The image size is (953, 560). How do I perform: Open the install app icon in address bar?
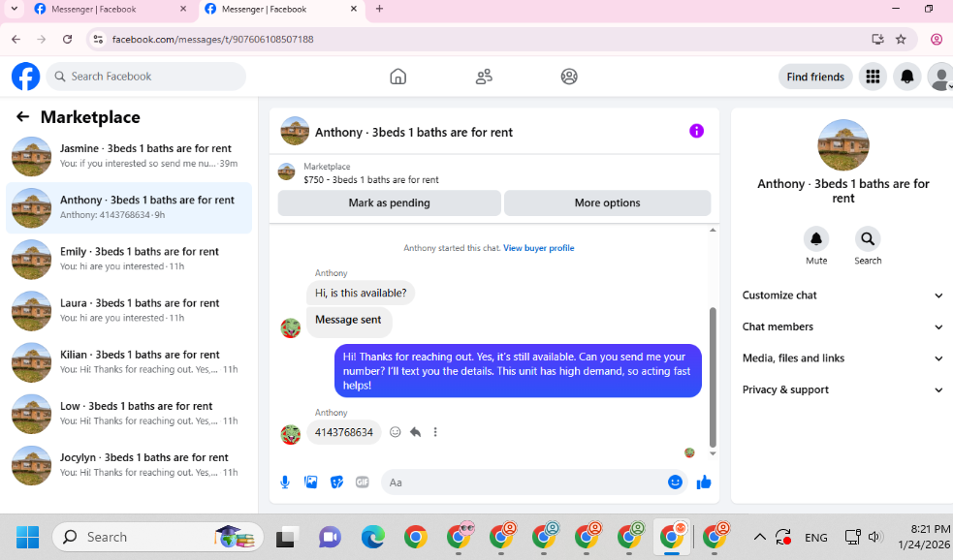pyautogui.click(x=877, y=40)
